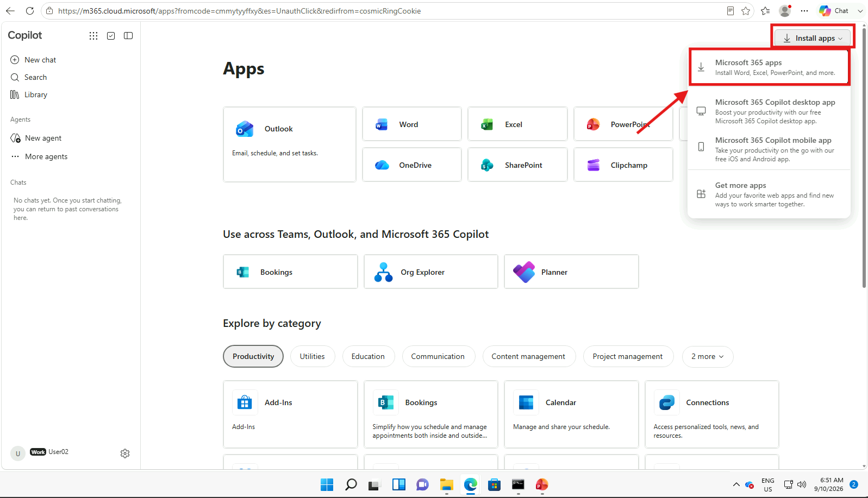868x498 pixels.
Task: Open the browser Favorites list icon
Action: click(765, 11)
